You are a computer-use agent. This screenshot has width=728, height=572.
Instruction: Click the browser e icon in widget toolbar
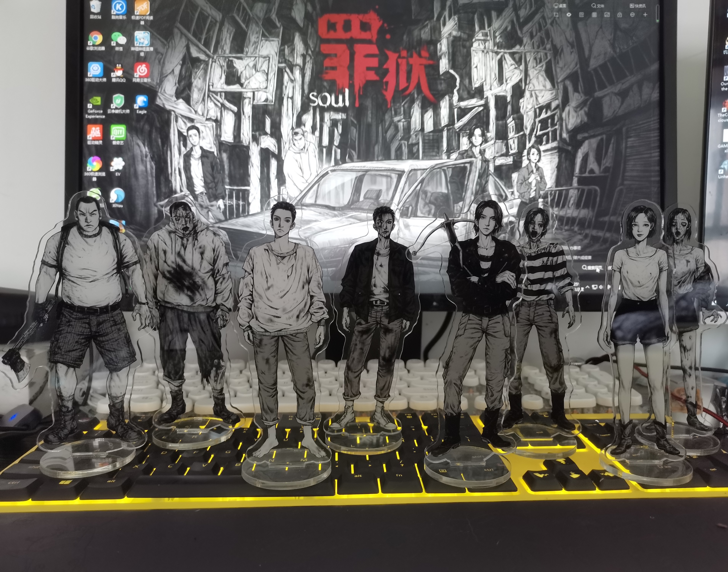point(632,15)
